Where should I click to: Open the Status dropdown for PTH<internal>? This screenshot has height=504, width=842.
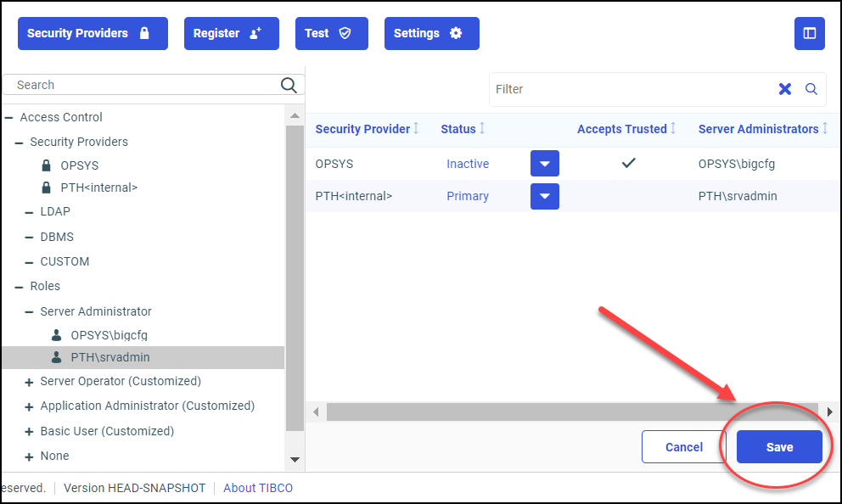(x=544, y=196)
